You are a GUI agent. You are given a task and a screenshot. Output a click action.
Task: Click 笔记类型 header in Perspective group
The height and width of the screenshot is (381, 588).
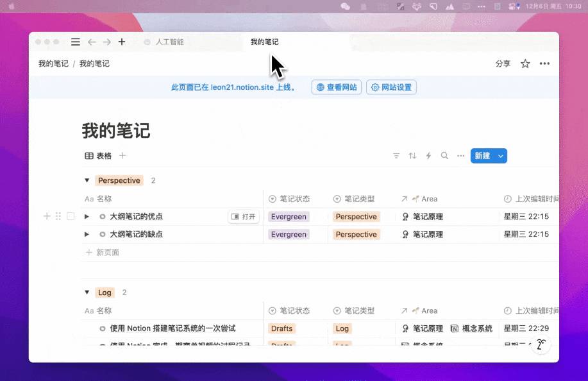(x=354, y=199)
